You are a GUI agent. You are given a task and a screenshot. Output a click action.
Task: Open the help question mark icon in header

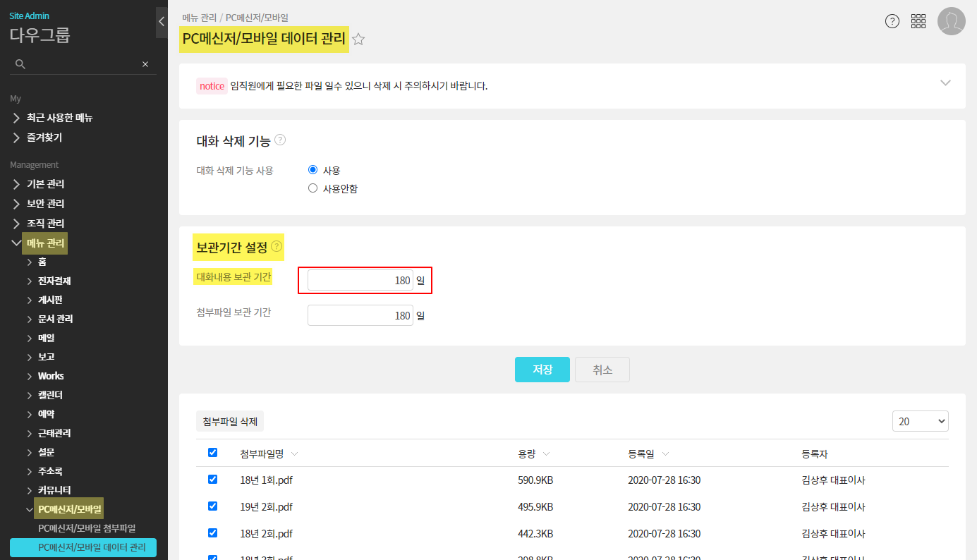[x=892, y=21]
